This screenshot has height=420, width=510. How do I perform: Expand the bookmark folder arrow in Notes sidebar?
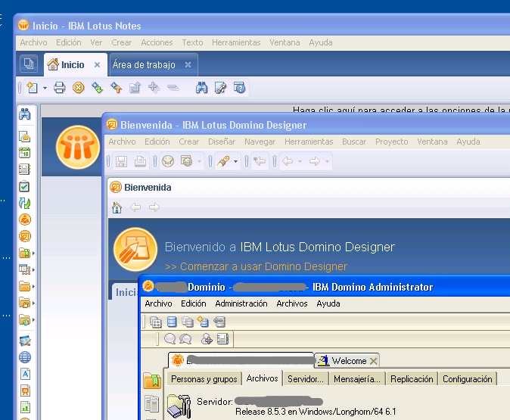click(33, 253)
